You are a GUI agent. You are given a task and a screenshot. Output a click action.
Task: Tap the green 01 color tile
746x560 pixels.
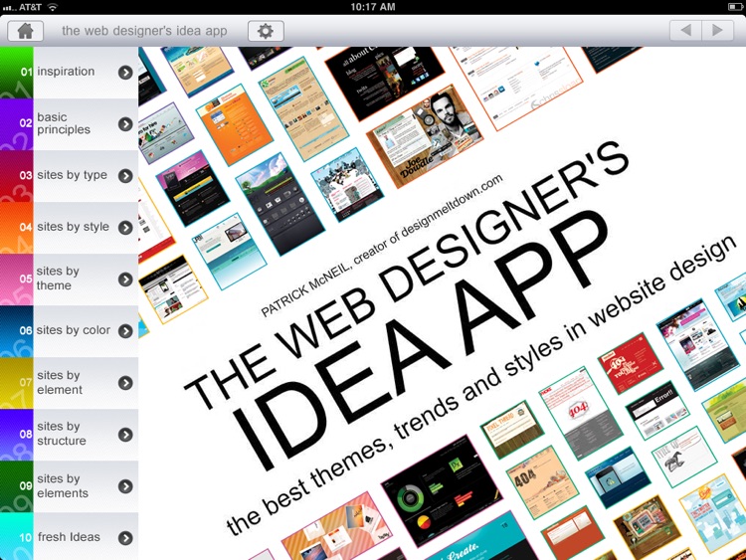[x=17, y=73]
